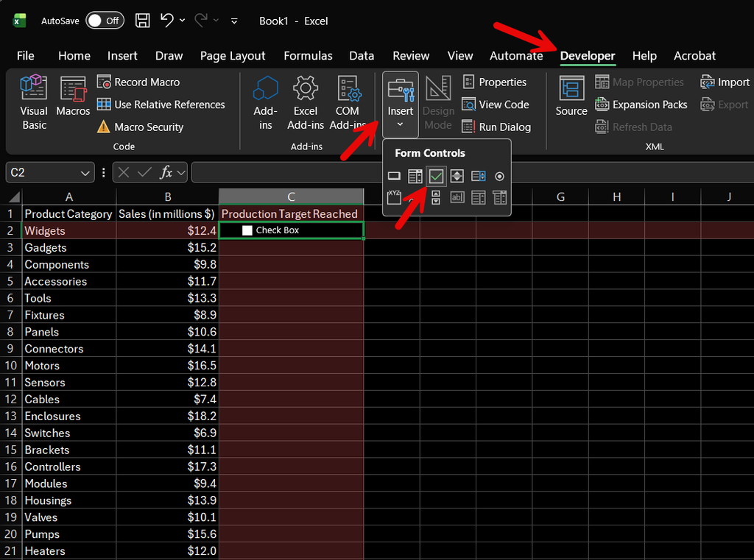This screenshot has height=560, width=754.
Task: Expand the Name Box dropdown
Action: (85, 173)
